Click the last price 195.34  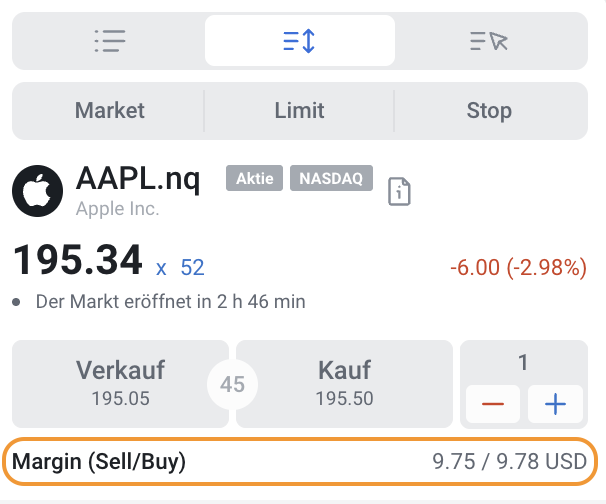tap(78, 260)
